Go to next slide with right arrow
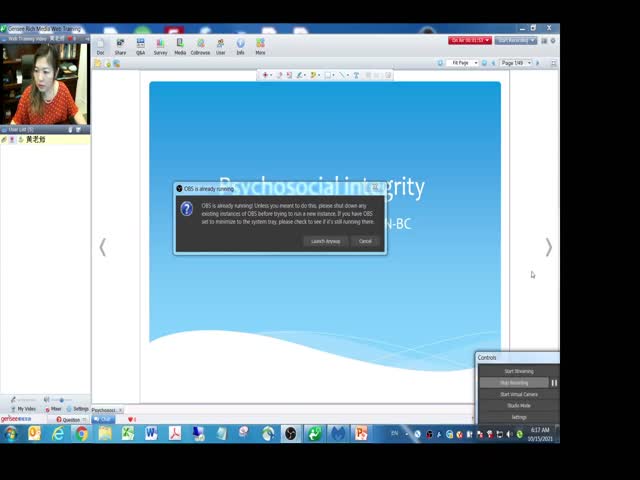Viewport: 640px width, 480px height. click(548, 247)
